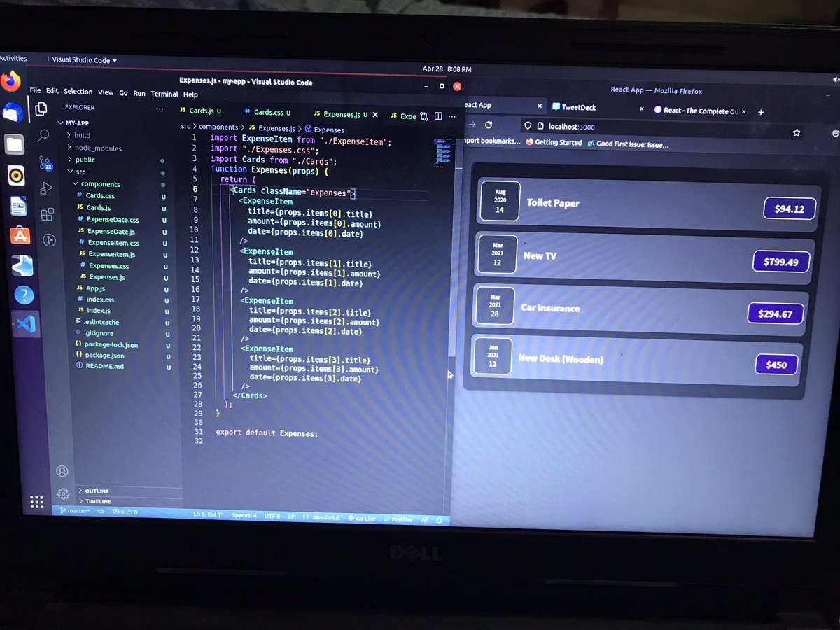Click the Explorer panel more actions ellipsis
The width and height of the screenshot is (840, 630).
coord(159,108)
